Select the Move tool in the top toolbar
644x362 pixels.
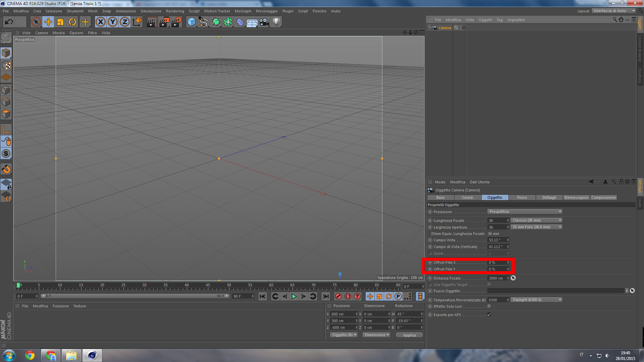(x=48, y=22)
